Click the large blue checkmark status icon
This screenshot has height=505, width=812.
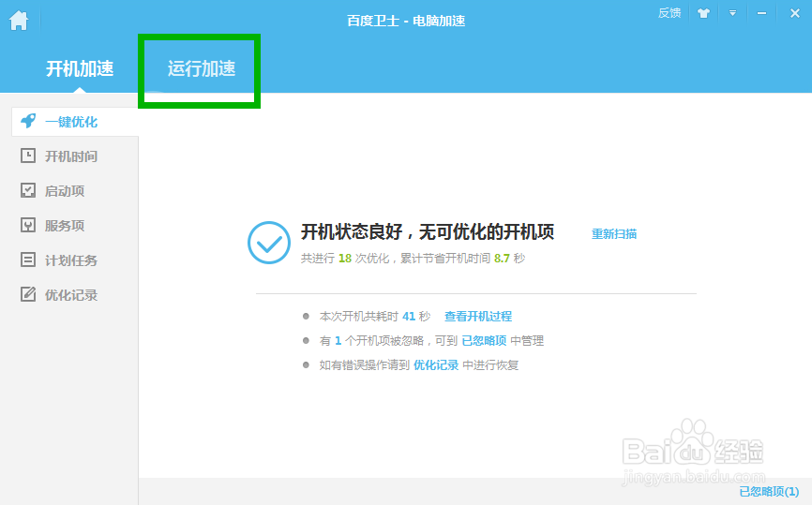point(269,243)
